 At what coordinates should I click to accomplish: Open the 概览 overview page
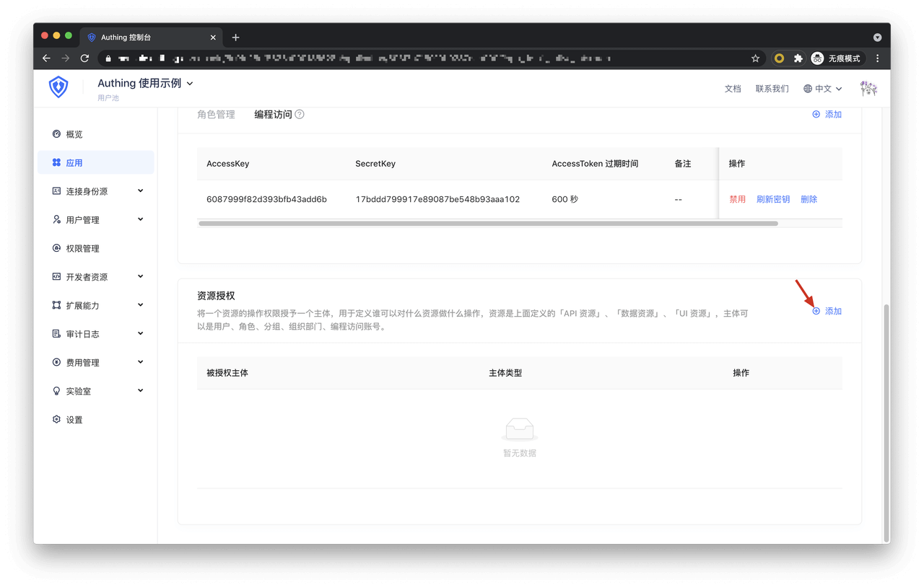(74, 134)
